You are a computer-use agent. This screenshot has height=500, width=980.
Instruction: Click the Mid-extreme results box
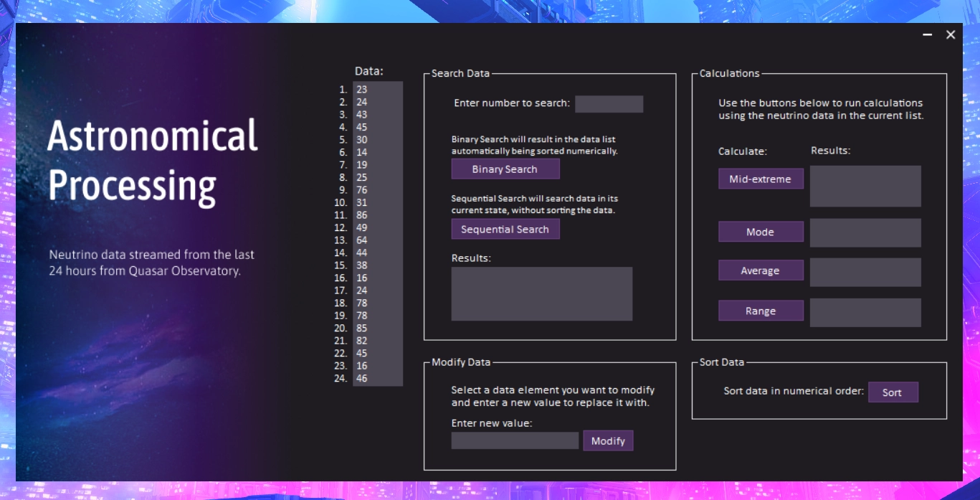[x=865, y=187]
